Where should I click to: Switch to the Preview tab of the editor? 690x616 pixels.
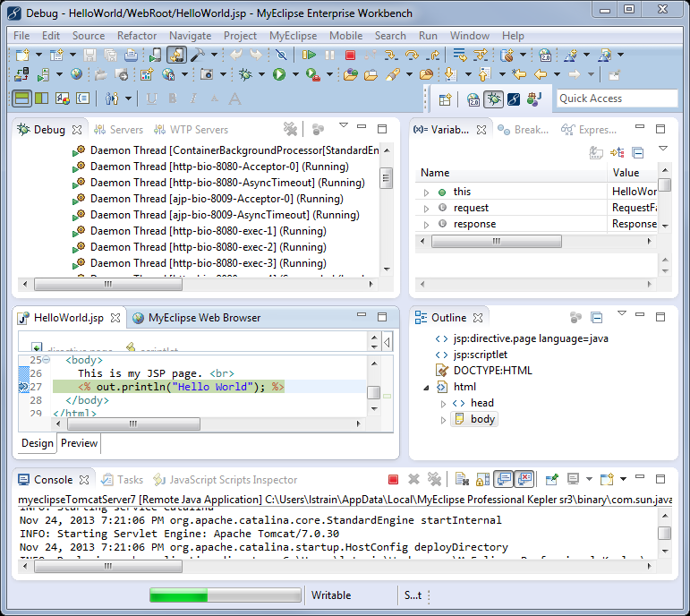point(79,443)
